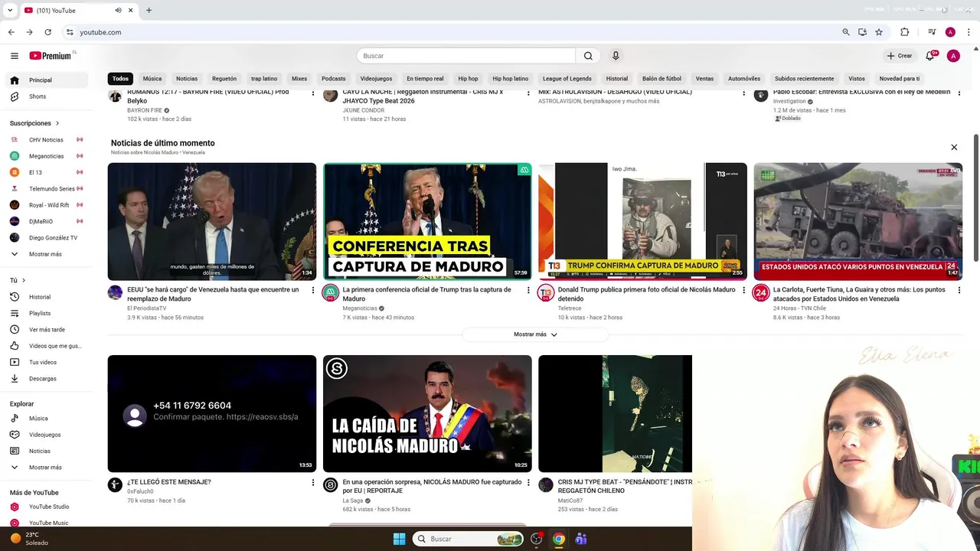Open Ver más tarde list
The image size is (980, 551).
click(x=47, y=330)
